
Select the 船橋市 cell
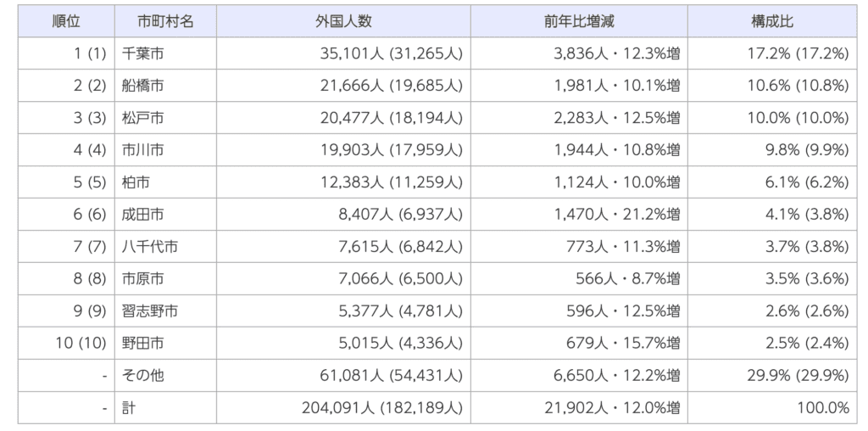click(x=143, y=85)
